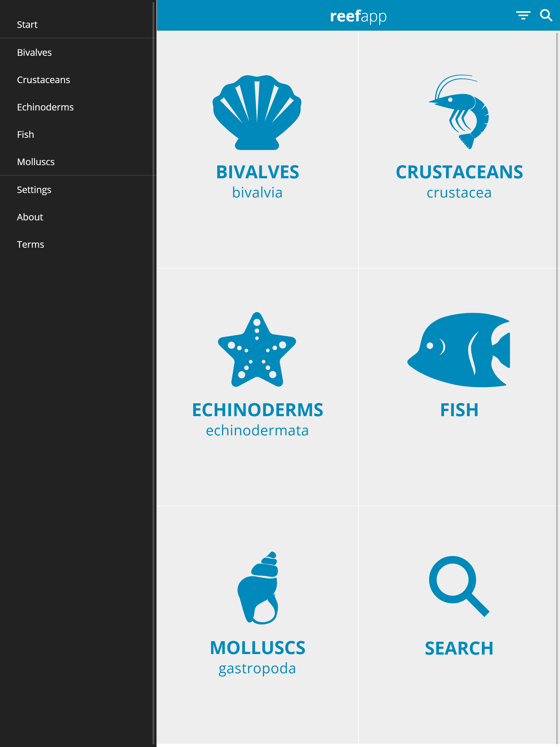Screen dimensions: 560x747
Task: Open the Echinoderms starfish icon
Action: [x=257, y=349]
